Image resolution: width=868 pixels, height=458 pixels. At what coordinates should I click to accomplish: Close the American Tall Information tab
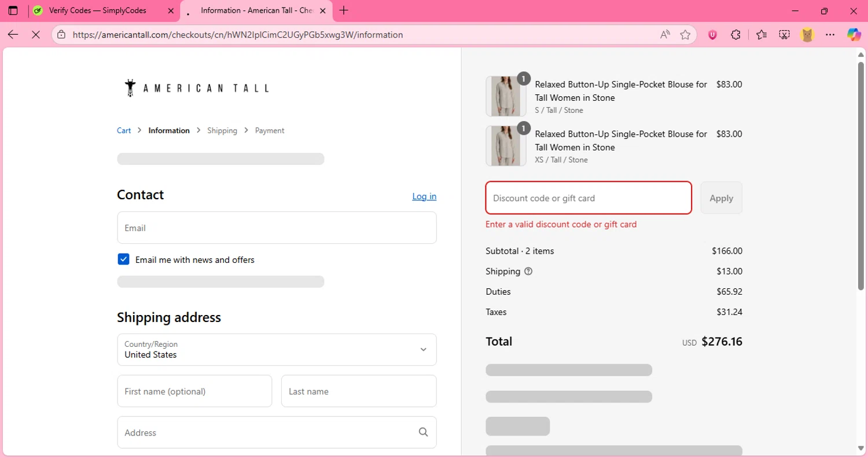pyautogui.click(x=323, y=10)
